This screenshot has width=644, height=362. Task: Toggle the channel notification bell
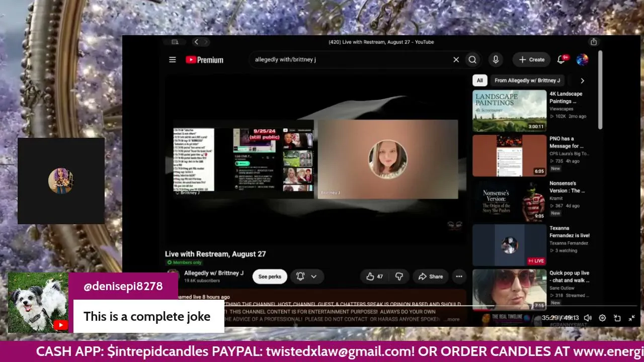pos(300,277)
